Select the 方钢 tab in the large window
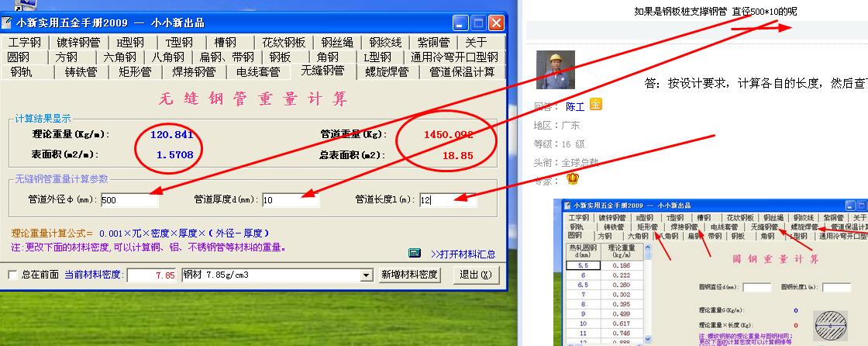The width and height of the screenshot is (868, 346). click(x=67, y=57)
